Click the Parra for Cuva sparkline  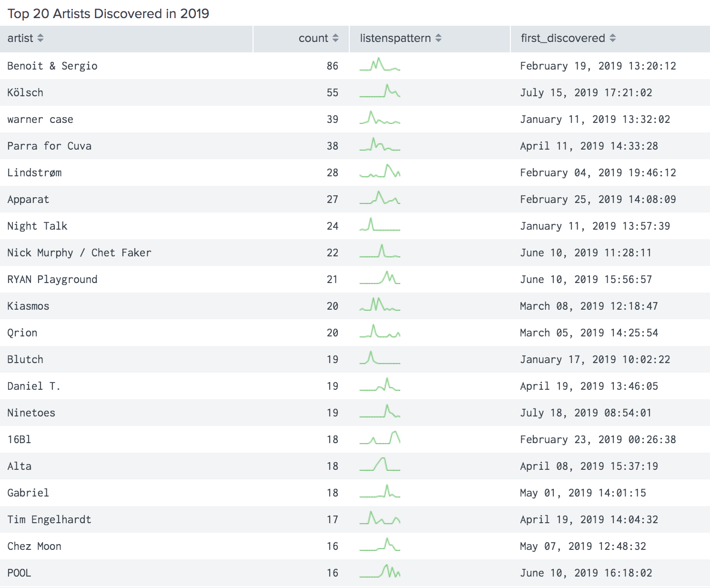click(380, 144)
